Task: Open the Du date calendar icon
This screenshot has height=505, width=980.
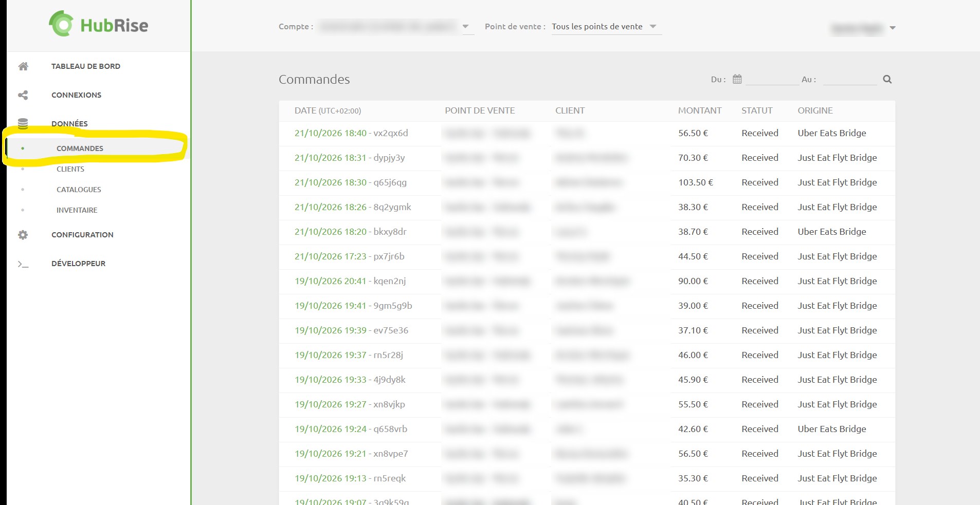Action: [737, 79]
